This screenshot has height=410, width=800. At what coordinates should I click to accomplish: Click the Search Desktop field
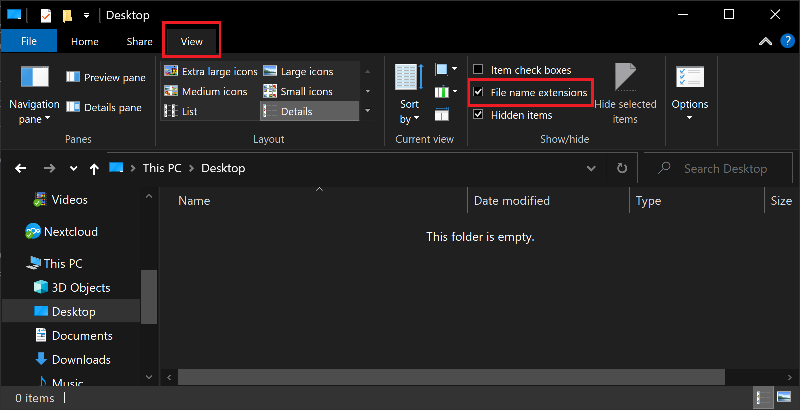[717, 168]
